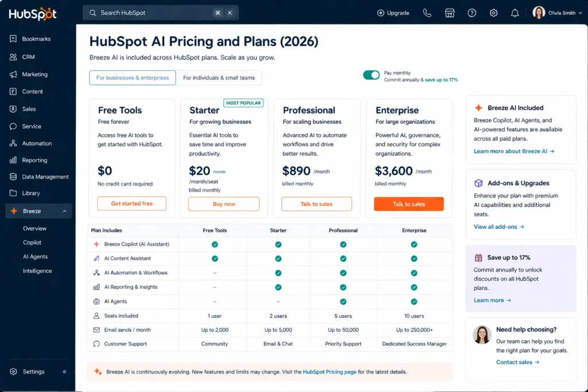Click Breeze Copilot checkmark under Free Tools

point(215,244)
